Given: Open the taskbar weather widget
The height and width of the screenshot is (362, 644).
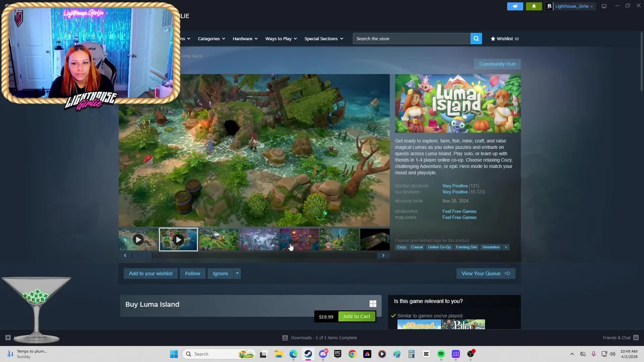Looking at the screenshot, I should (26, 354).
